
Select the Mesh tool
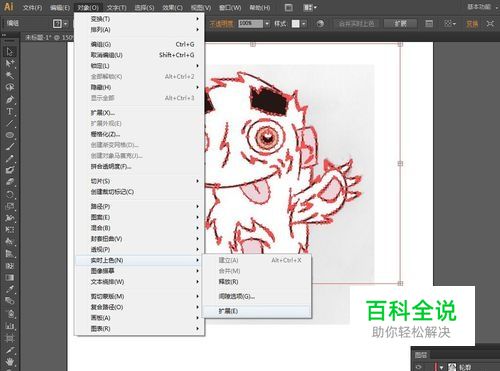10,266
